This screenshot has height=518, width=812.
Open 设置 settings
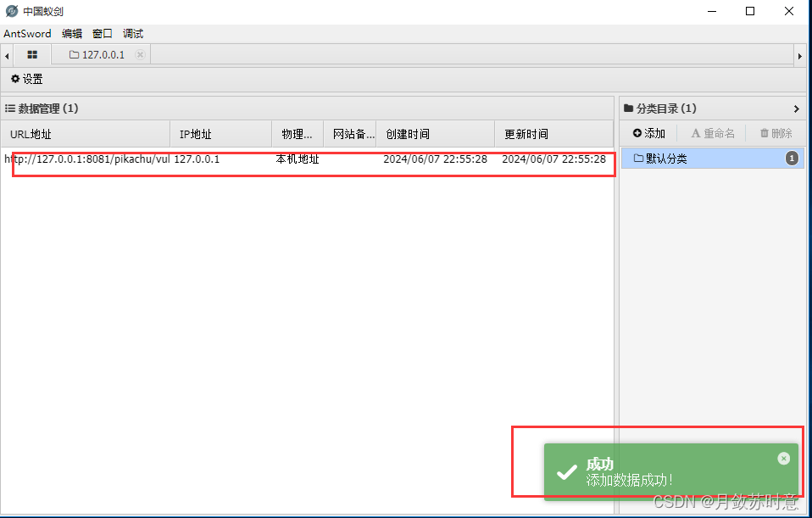(27, 79)
